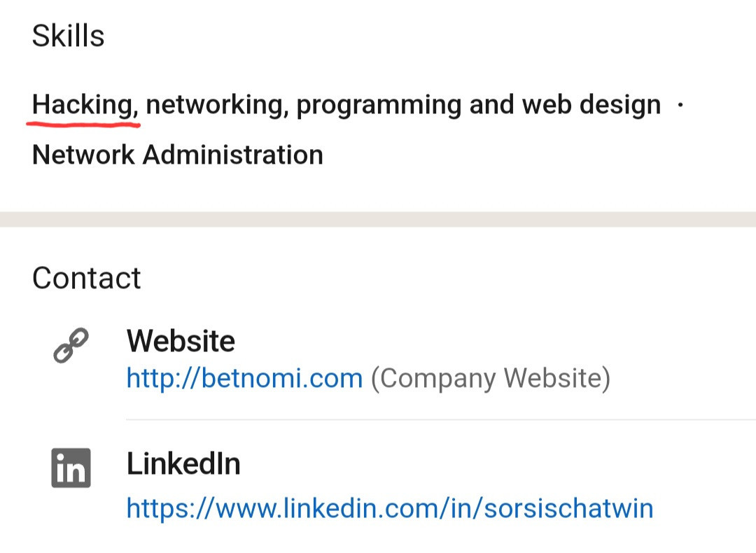Click the word Administration in skills
Viewport: 756px width, 553px height.
tap(233, 155)
